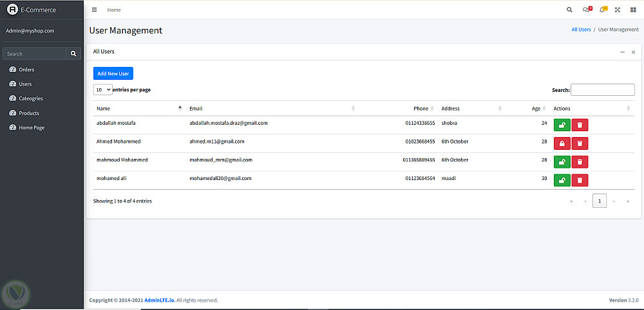This screenshot has height=310, width=644.
Task: Toggle lock for abdallah mostafa
Action: tap(562, 125)
